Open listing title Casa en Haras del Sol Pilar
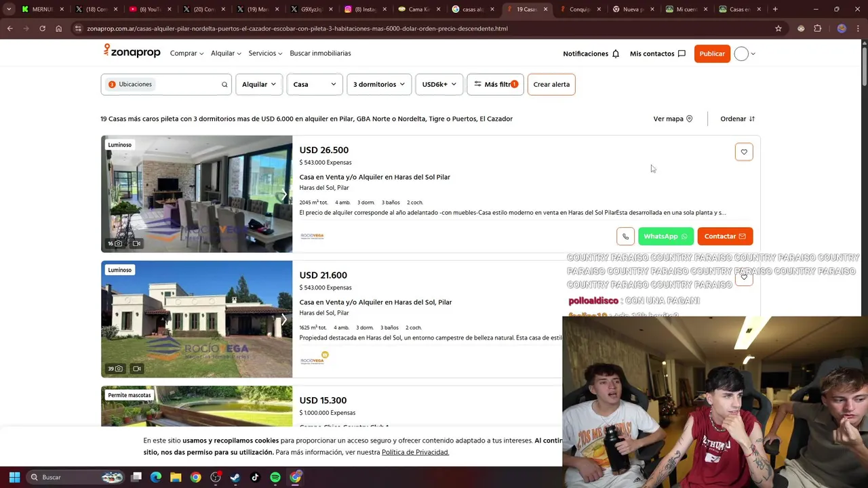868x488 pixels. coord(374,177)
